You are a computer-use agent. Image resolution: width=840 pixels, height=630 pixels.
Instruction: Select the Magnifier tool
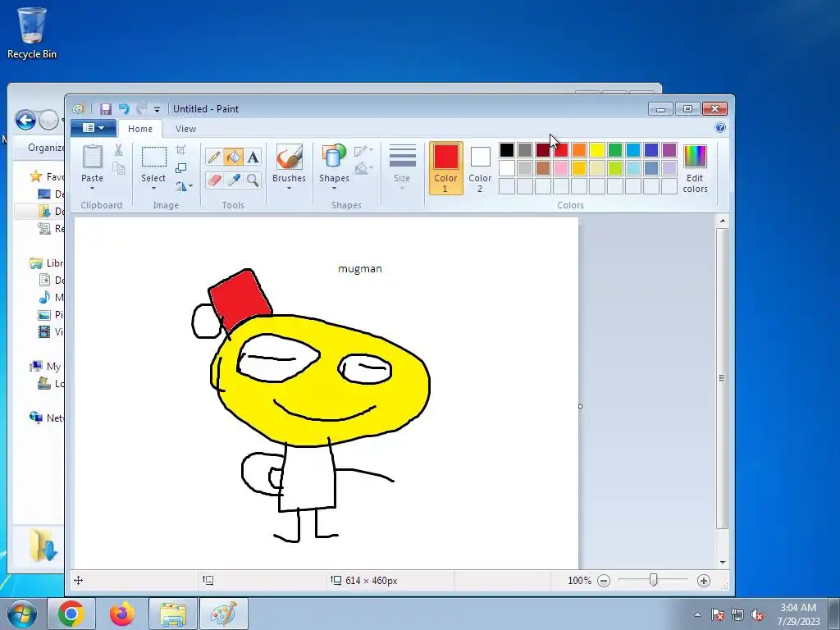(253, 180)
